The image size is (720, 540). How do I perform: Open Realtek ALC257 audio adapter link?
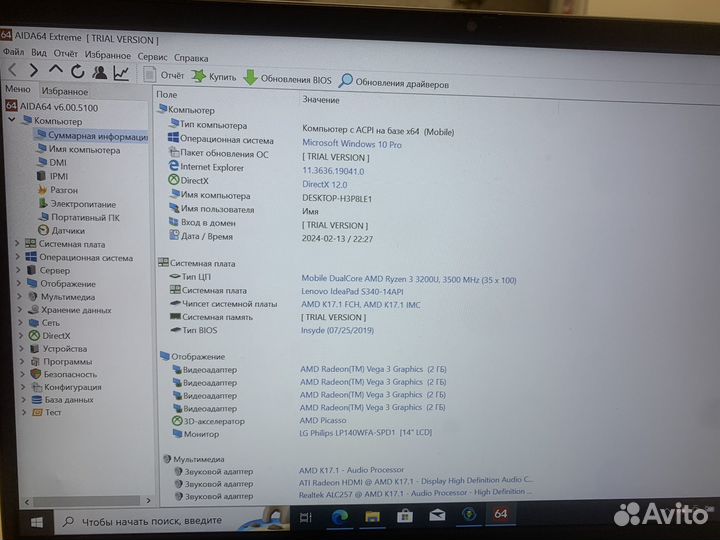pos(415,493)
